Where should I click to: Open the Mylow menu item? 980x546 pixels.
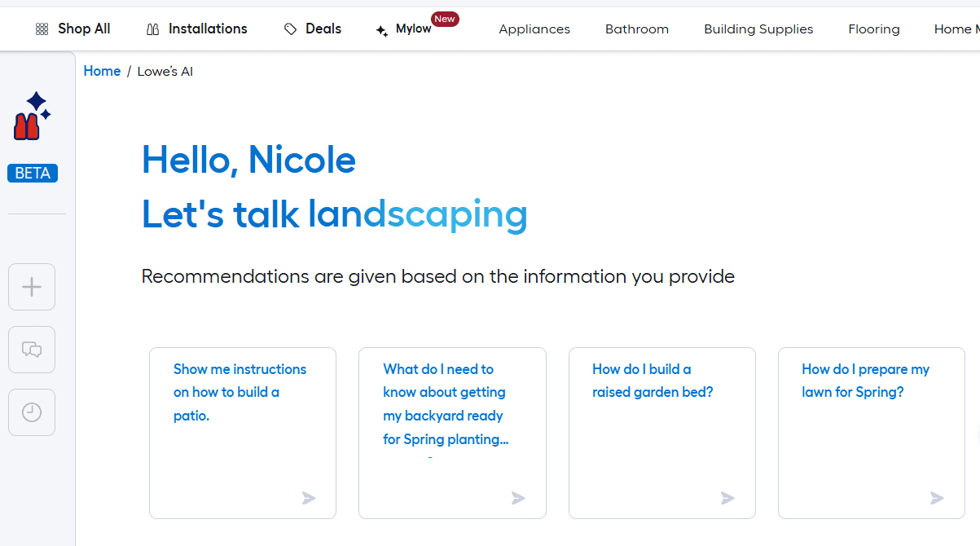[x=413, y=29]
